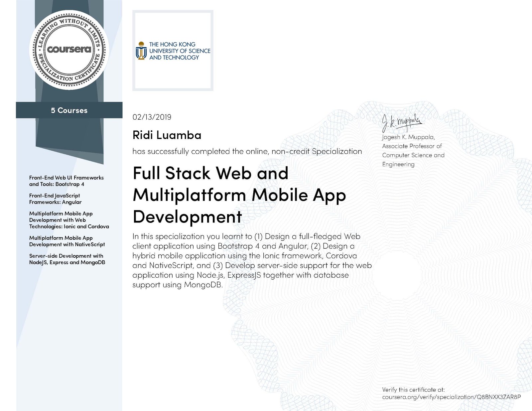Click the 'has successfully completed' line
Screen dimensions: 532x411
pyautogui.click(x=247, y=152)
